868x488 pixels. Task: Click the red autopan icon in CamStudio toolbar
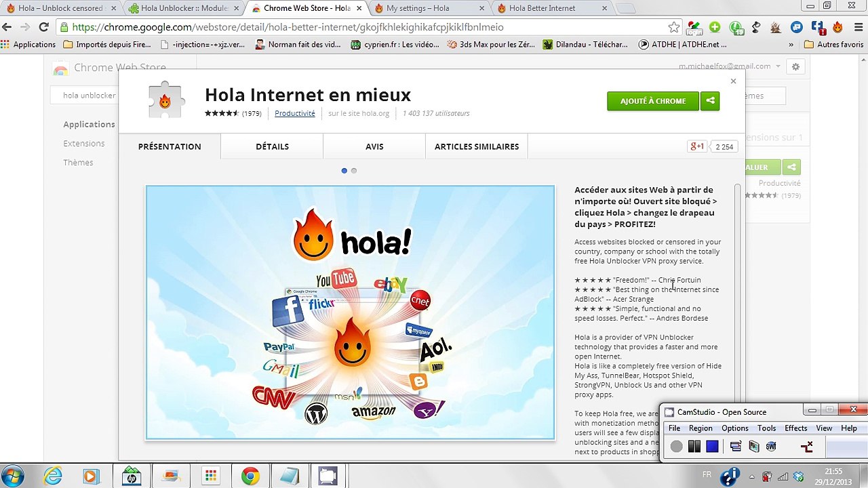coord(806,446)
